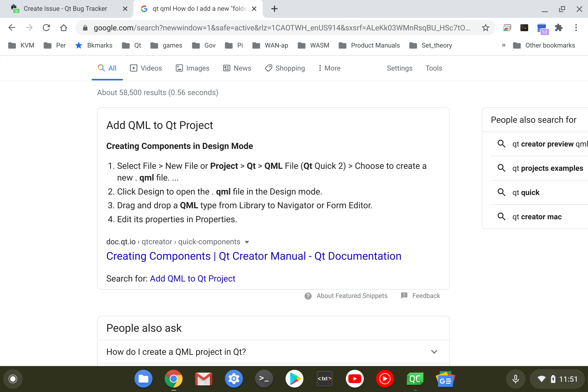The image size is (588, 392).
Task: Click the terminal extension icon in toolbar
Action: (x=524, y=27)
